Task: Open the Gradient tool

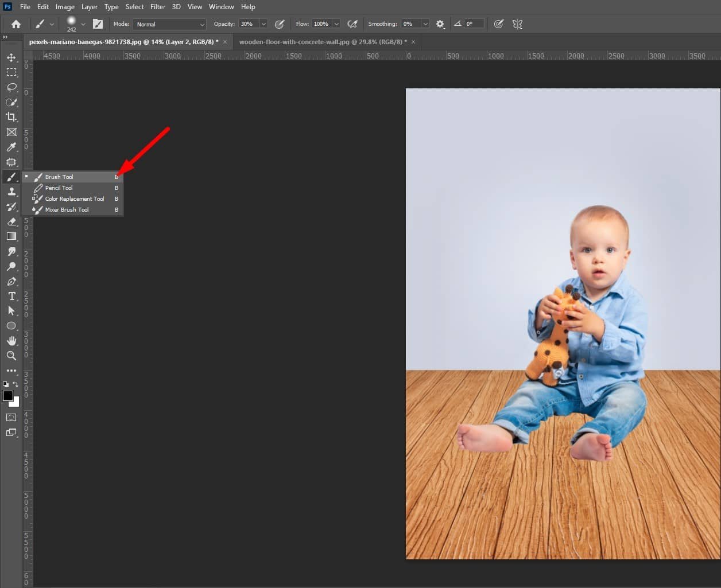Action: point(11,236)
